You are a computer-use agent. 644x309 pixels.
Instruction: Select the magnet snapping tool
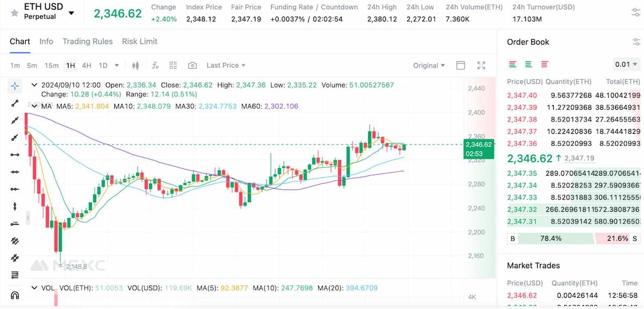[15, 294]
